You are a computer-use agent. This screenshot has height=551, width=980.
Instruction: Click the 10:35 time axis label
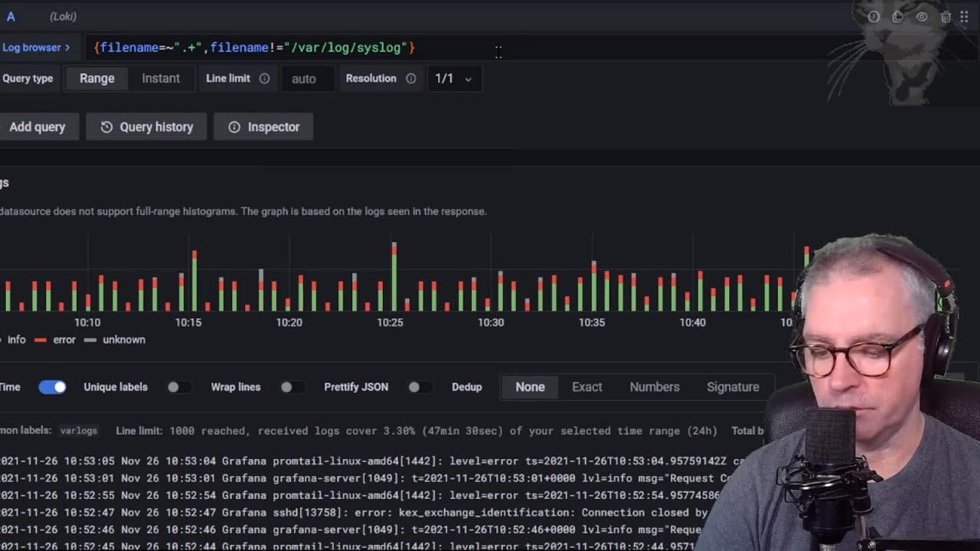pos(592,323)
